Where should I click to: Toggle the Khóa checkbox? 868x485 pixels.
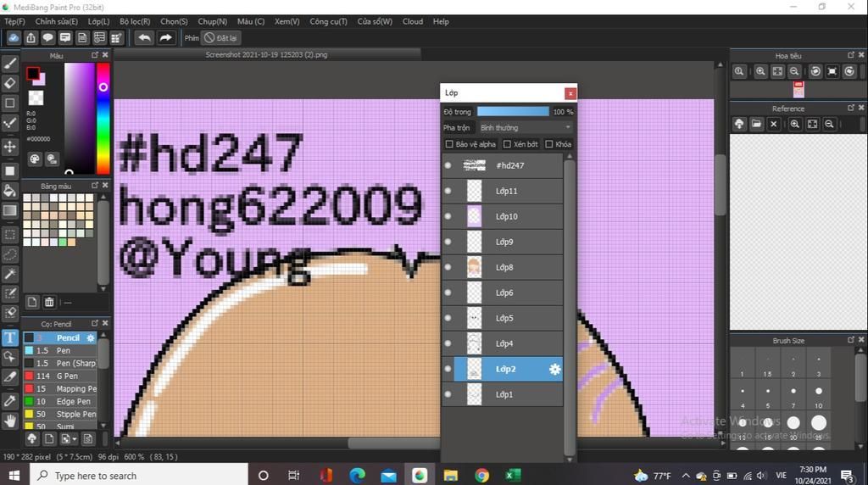(x=549, y=144)
